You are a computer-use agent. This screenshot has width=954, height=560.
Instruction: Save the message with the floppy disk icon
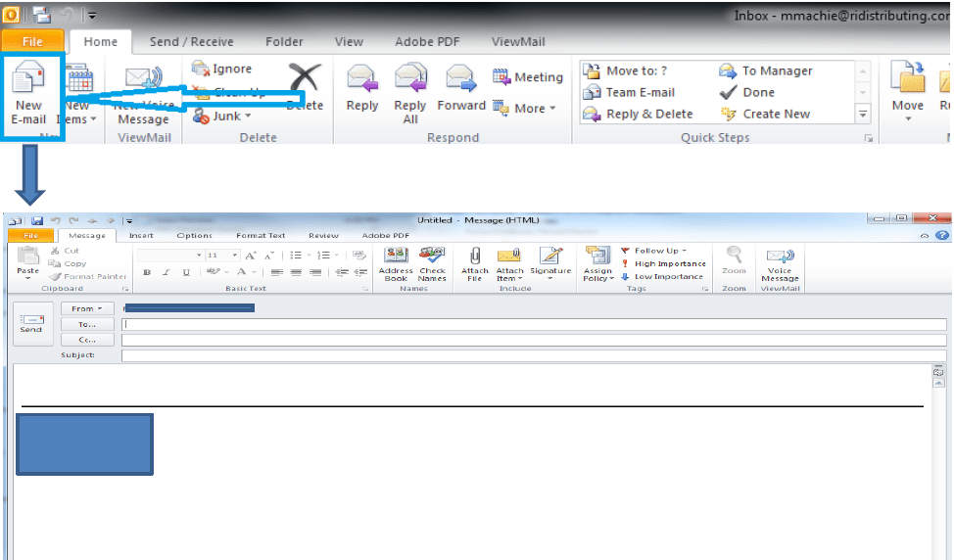tap(37, 220)
